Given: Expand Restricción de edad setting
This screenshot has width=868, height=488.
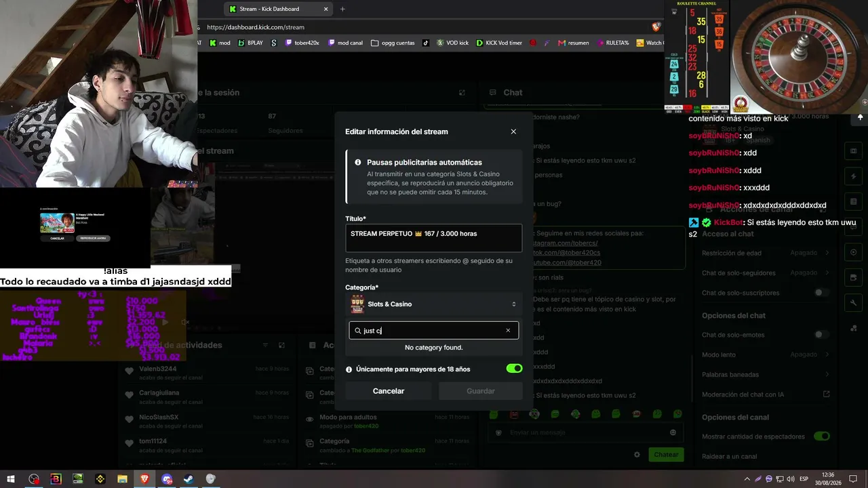Looking at the screenshot, I should click(766, 253).
